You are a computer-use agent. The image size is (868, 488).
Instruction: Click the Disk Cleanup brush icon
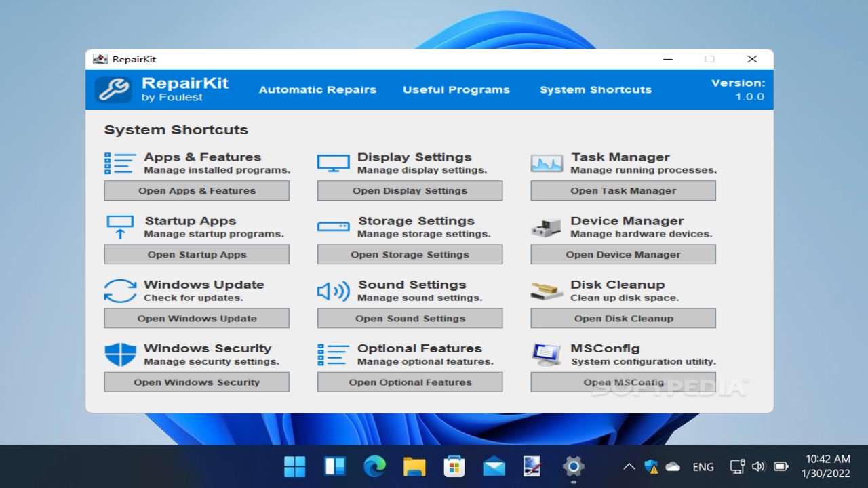[x=547, y=291]
